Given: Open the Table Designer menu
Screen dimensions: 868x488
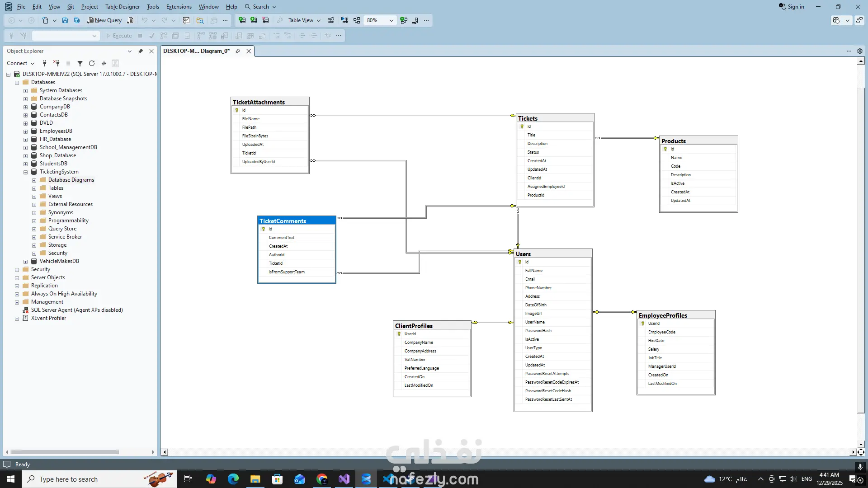Looking at the screenshot, I should (122, 7).
